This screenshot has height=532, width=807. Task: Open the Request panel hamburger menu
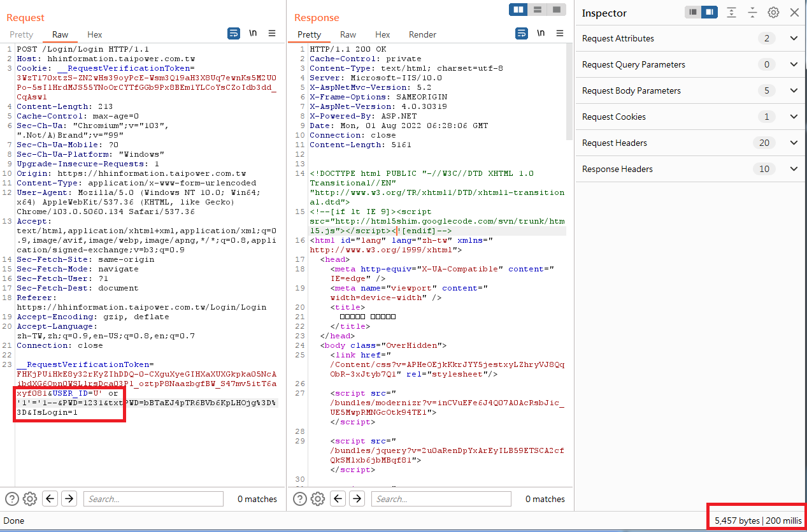click(272, 33)
